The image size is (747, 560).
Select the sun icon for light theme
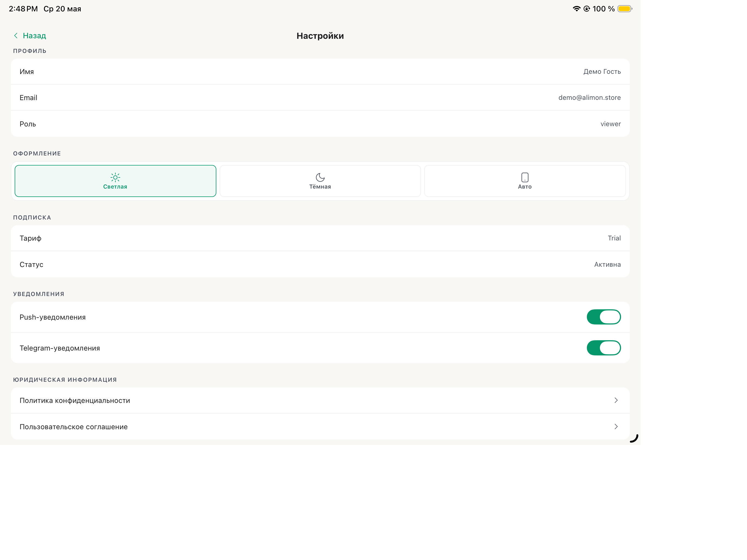tap(115, 177)
